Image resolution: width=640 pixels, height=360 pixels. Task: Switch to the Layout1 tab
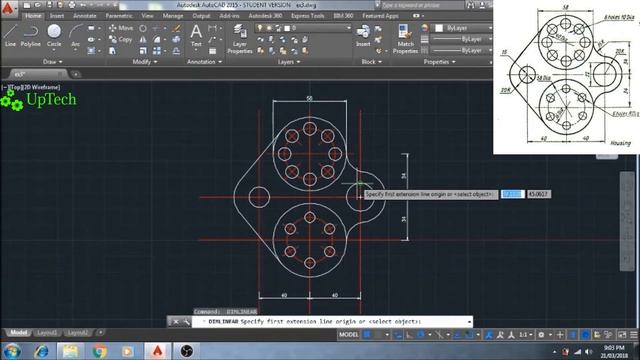click(x=47, y=333)
